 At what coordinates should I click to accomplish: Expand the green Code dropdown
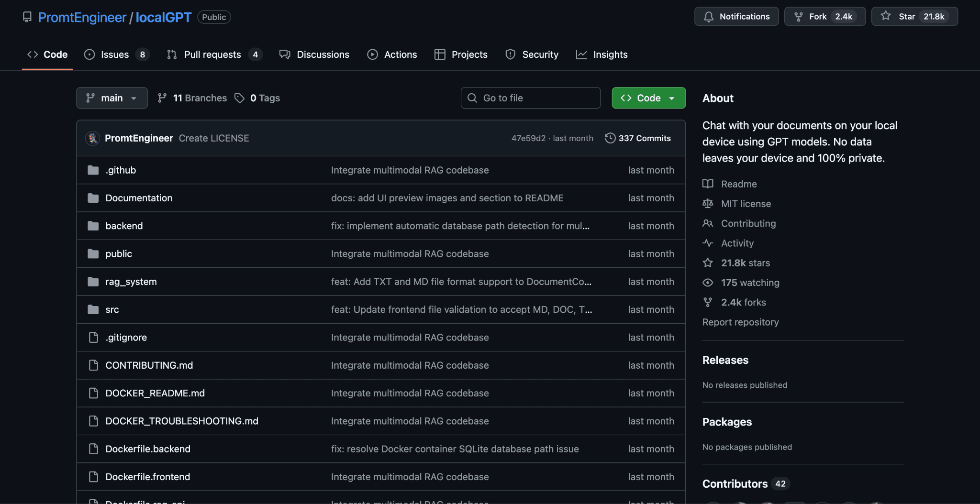click(648, 98)
